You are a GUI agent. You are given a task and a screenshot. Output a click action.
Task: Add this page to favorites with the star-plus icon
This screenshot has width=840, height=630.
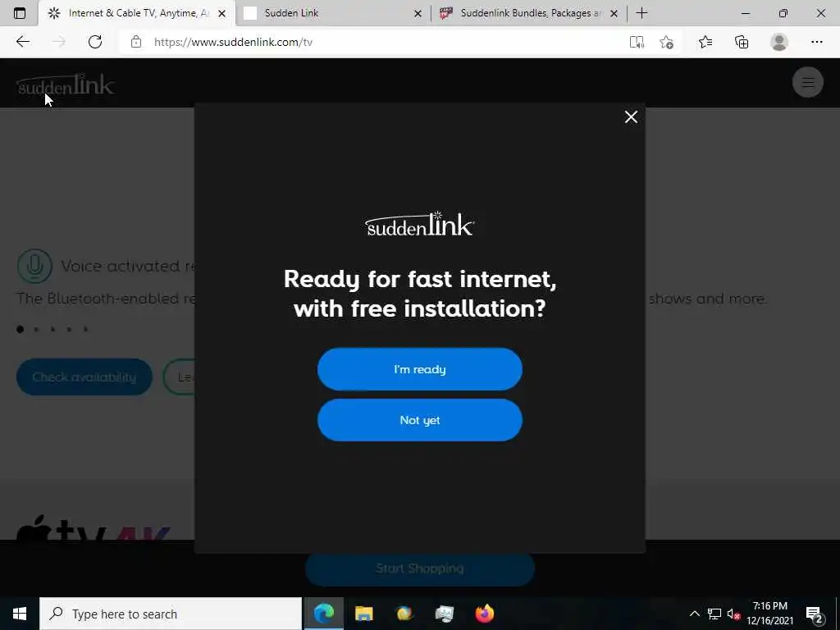(x=666, y=43)
